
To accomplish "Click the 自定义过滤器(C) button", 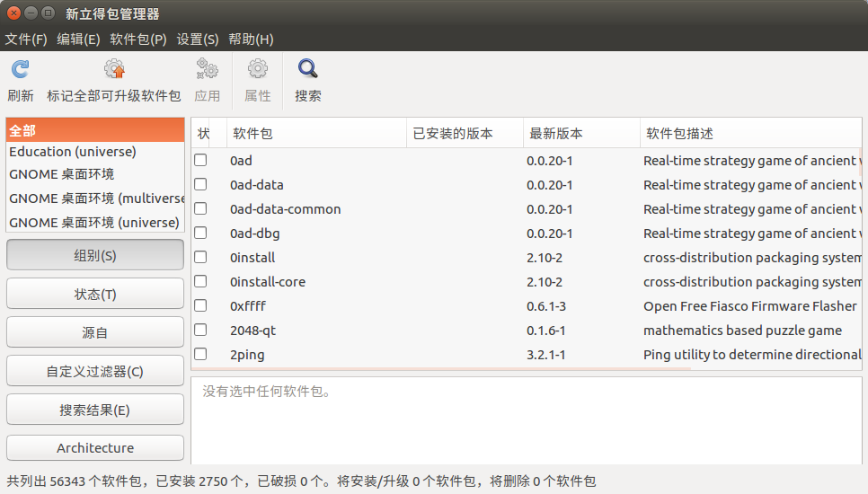I will tap(95, 371).
